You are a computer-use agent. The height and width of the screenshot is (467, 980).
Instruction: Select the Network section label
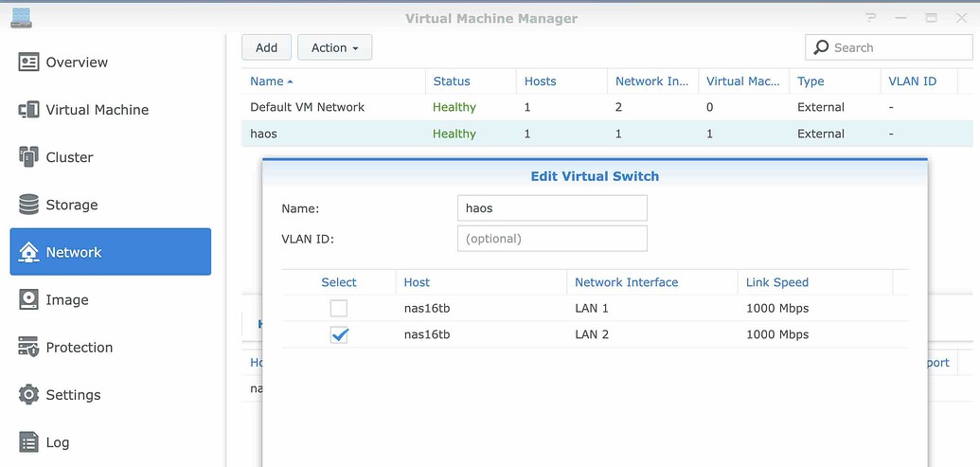[74, 252]
